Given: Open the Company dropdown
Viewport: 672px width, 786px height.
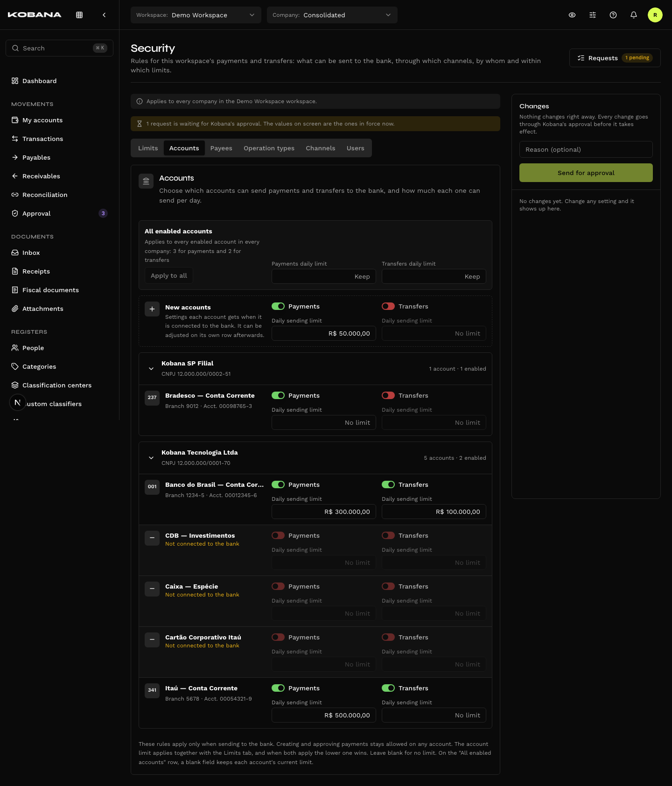Looking at the screenshot, I should pyautogui.click(x=332, y=15).
